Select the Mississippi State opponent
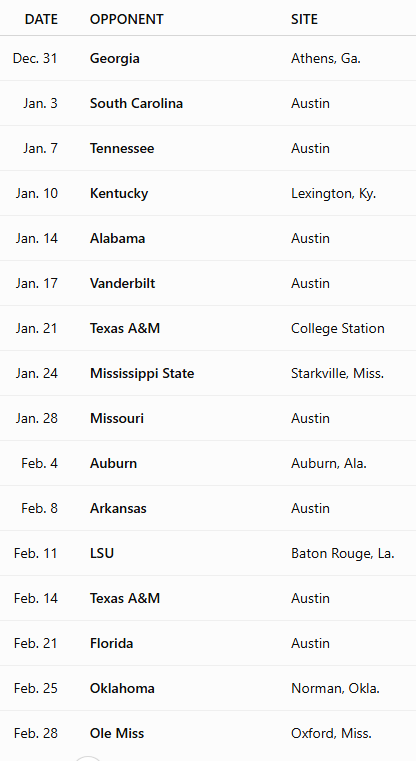This screenshot has width=416, height=761. (x=142, y=374)
